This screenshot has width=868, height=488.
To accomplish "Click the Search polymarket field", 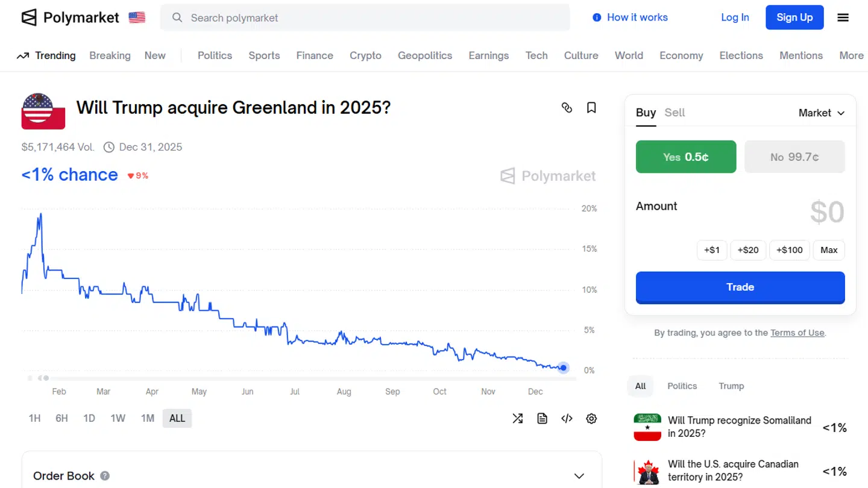I will pyautogui.click(x=365, y=17).
